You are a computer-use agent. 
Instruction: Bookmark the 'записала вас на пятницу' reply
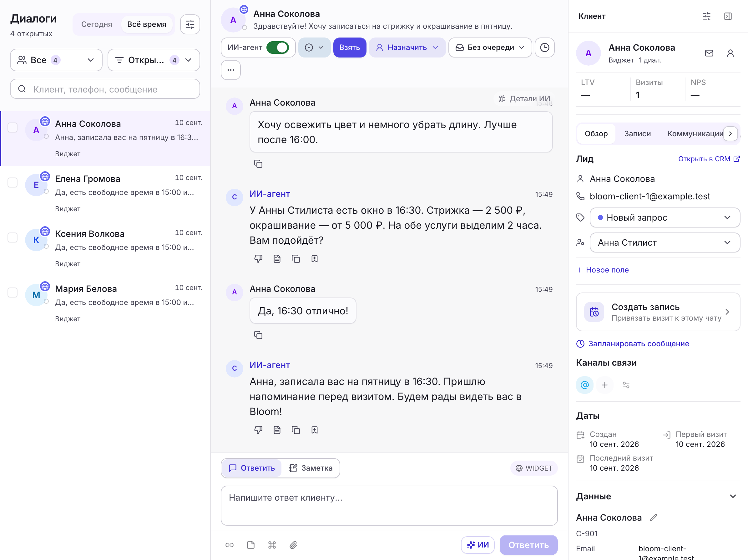315,430
